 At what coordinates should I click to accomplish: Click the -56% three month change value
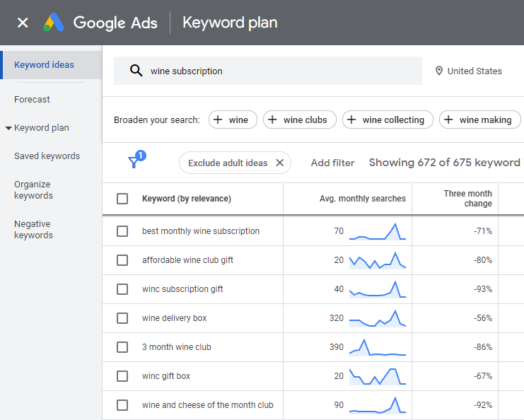pos(483,318)
